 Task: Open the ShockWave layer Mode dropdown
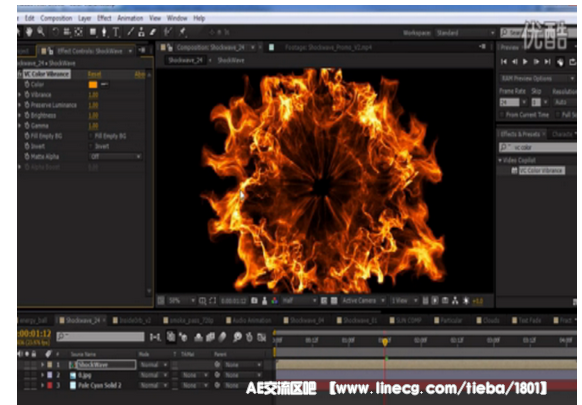coord(153,365)
